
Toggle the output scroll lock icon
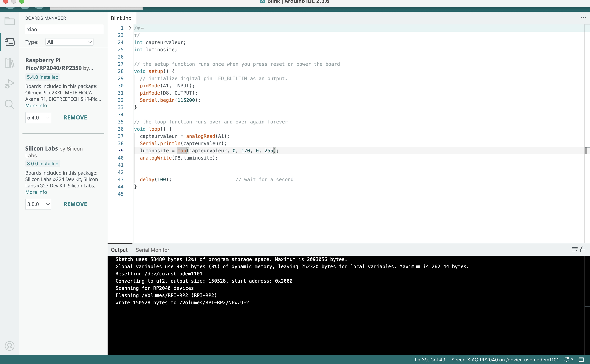[583, 249]
